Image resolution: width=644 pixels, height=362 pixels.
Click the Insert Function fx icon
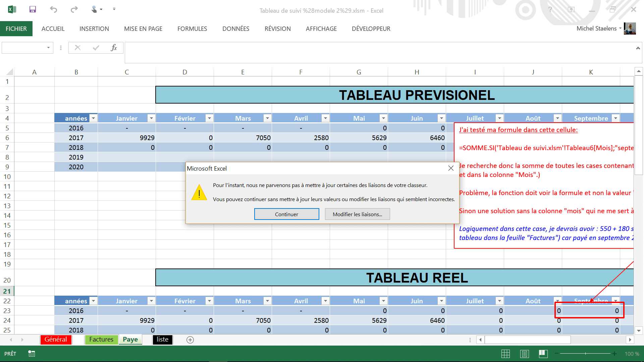click(x=114, y=48)
